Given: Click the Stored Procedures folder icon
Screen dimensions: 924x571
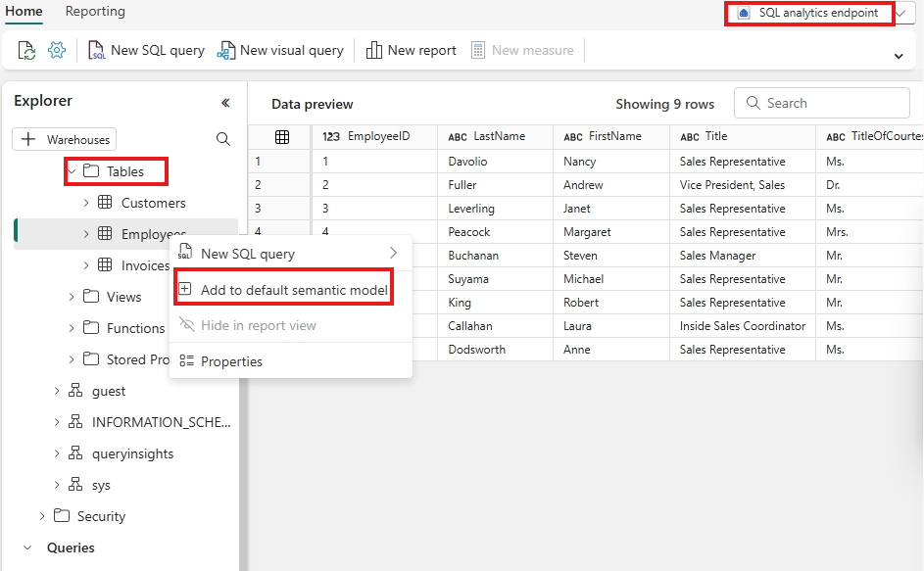Looking at the screenshot, I should click(x=91, y=358).
